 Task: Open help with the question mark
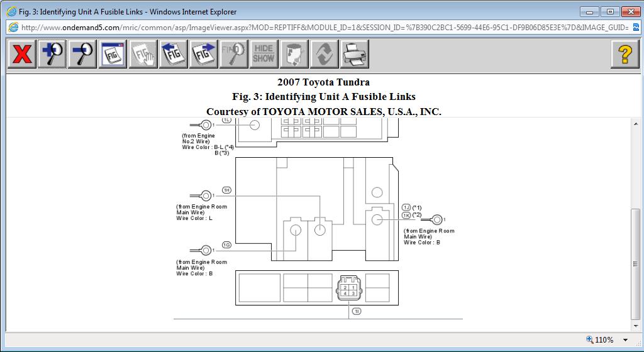625,54
